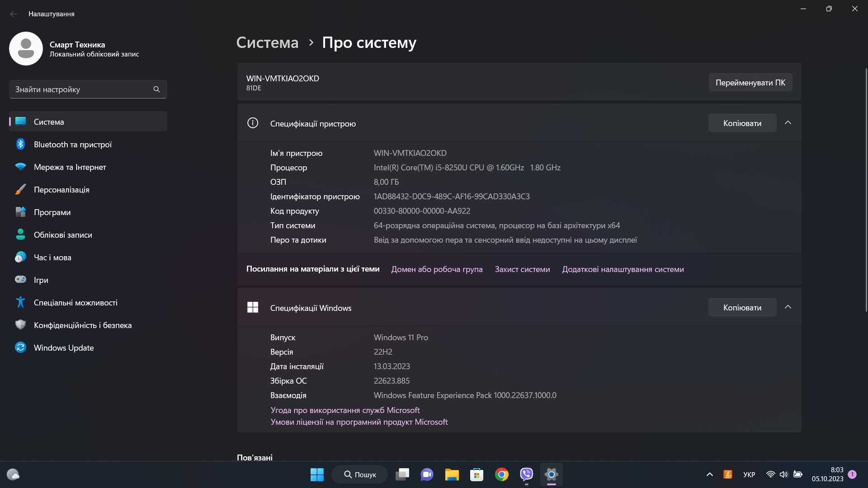Select Захист системи link
The image size is (868, 488).
pos(522,269)
